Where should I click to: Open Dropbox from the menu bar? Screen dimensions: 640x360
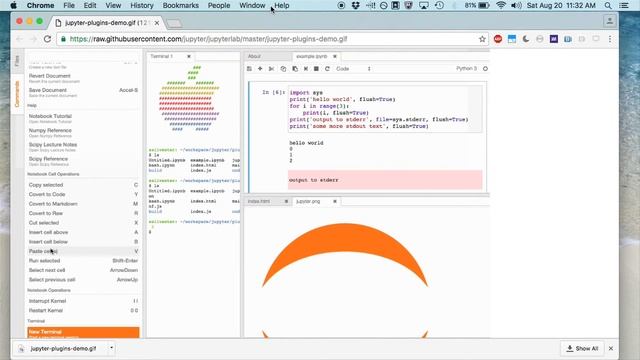click(x=356, y=5)
